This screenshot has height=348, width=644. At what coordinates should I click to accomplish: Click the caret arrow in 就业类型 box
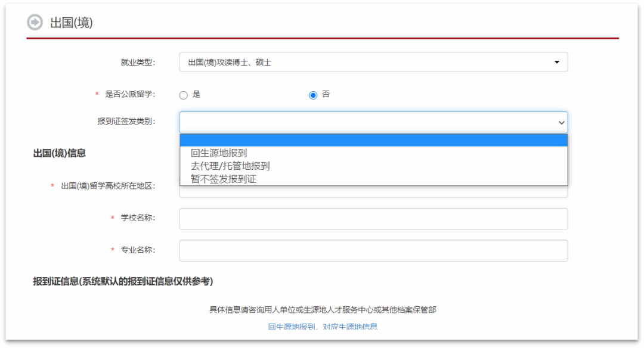(x=556, y=62)
